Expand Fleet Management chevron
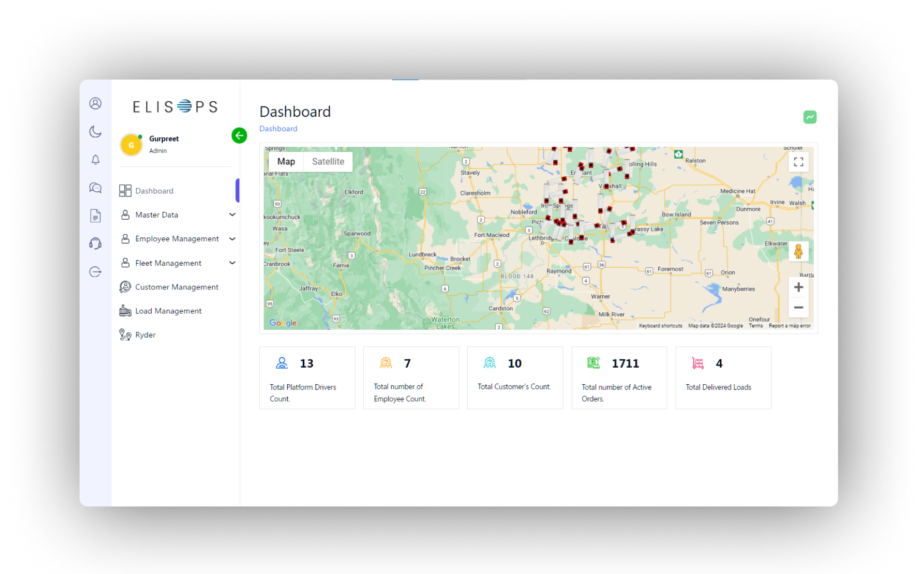Image resolution: width=924 pixels, height=574 pixels. coord(232,263)
